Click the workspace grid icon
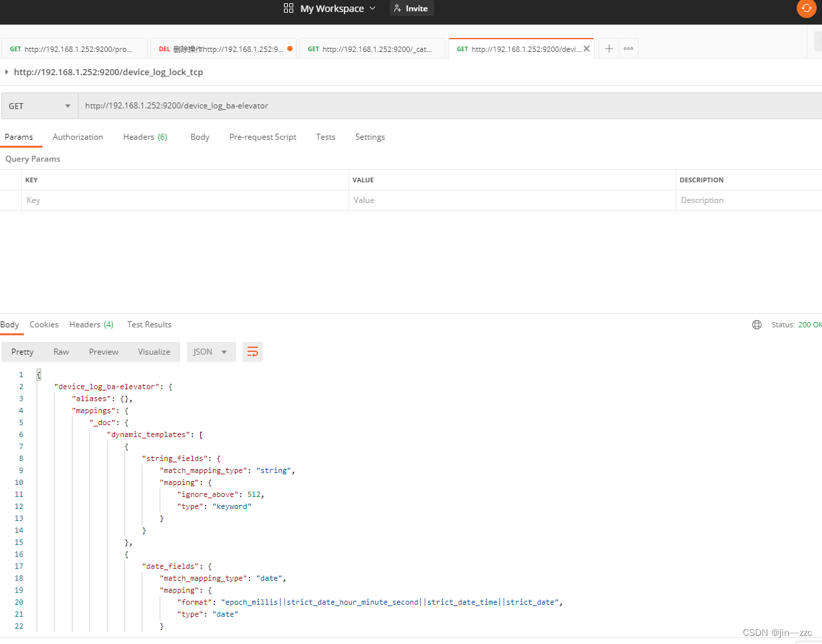Image resolution: width=822 pixels, height=644 pixels. point(289,9)
